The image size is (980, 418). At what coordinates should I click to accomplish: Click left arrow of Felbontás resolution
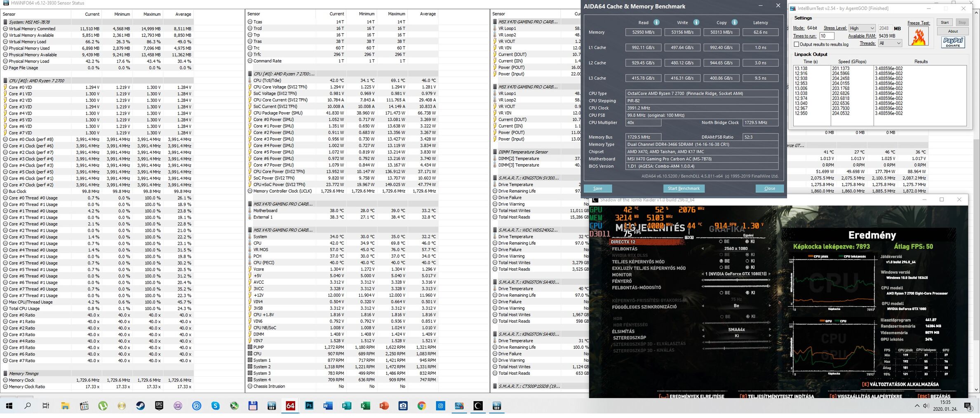(x=703, y=249)
